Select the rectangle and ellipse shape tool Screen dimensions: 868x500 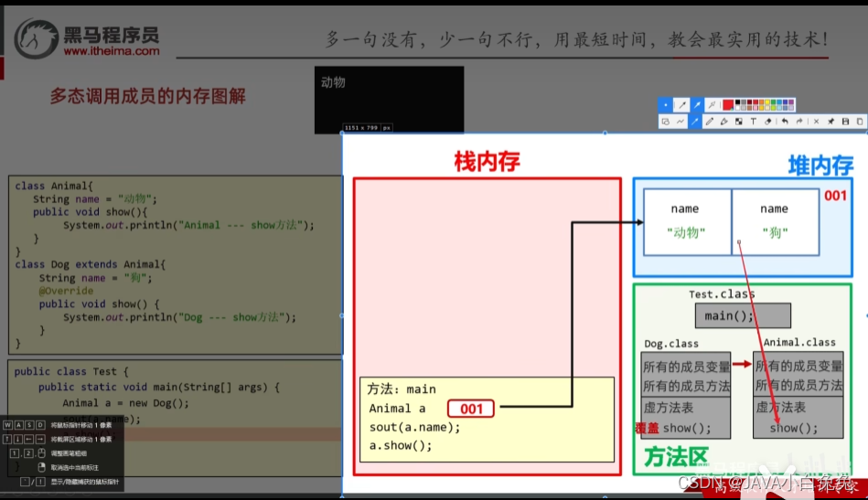tap(665, 122)
